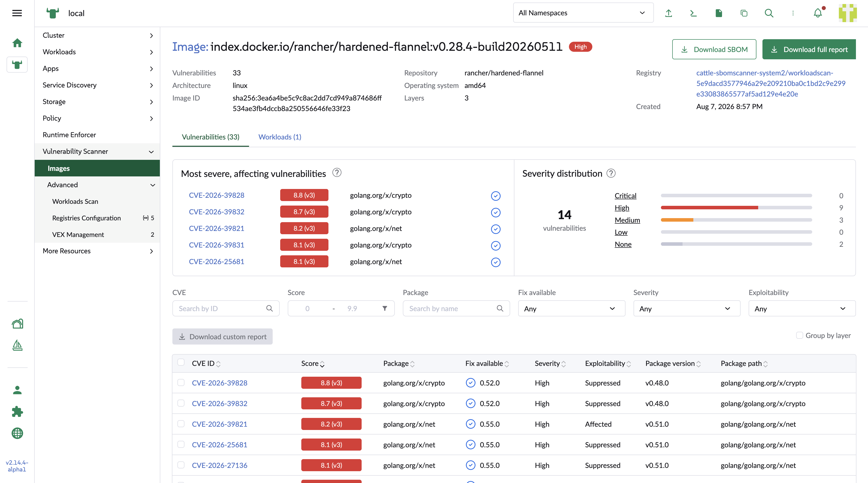Click the search icon in Package field
868x483 pixels.
coord(500,308)
